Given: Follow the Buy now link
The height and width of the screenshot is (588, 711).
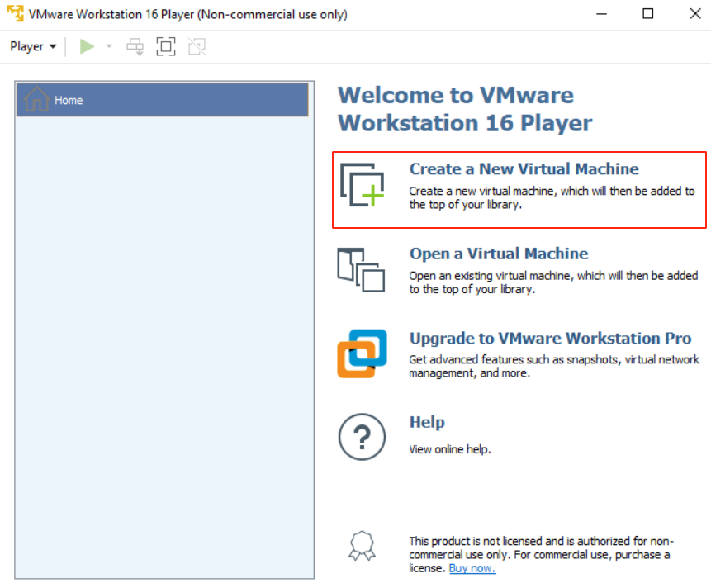Looking at the screenshot, I should pos(472,568).
